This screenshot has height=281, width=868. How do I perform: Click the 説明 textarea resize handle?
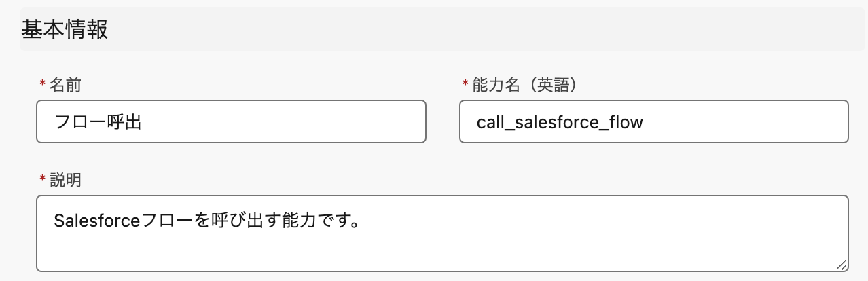coord(841,265)
